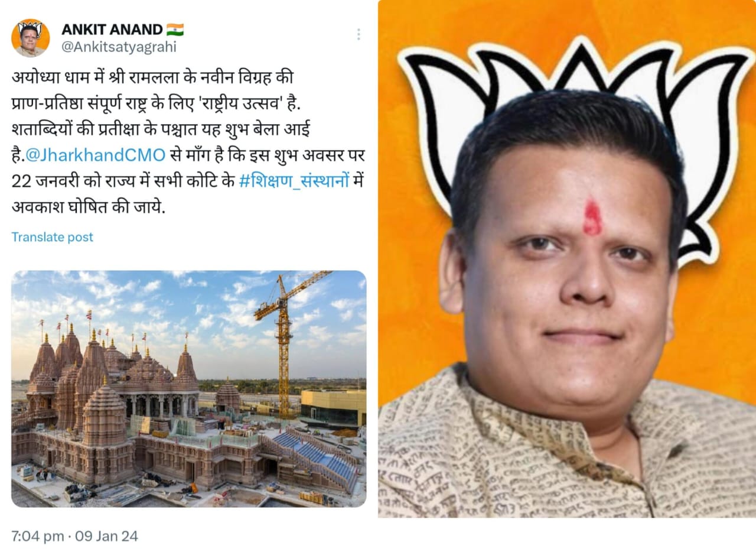Open the temple construction photo

pos(188,389)
